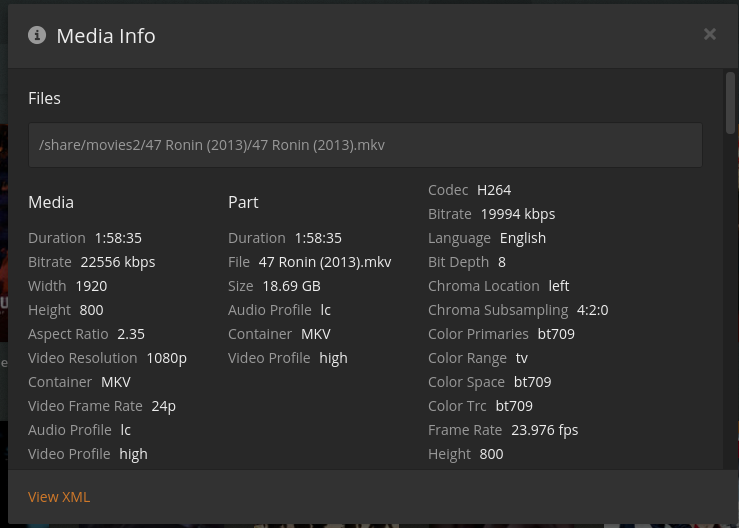The height and width of the screenshot is (528, 739).
Task: Click the Frame Rate value 23.976 fps
Action: (544, 430)
